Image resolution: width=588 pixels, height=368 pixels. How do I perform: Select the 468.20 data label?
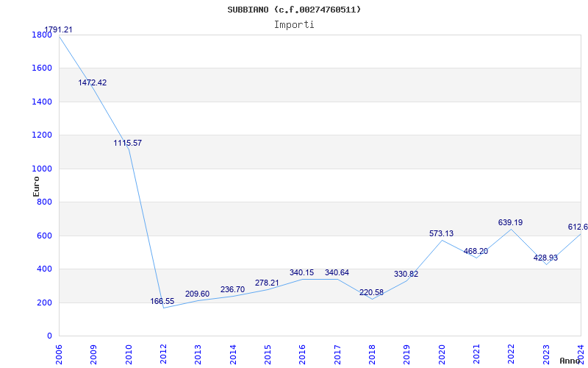pyautogui.click(x=476, y=251)
